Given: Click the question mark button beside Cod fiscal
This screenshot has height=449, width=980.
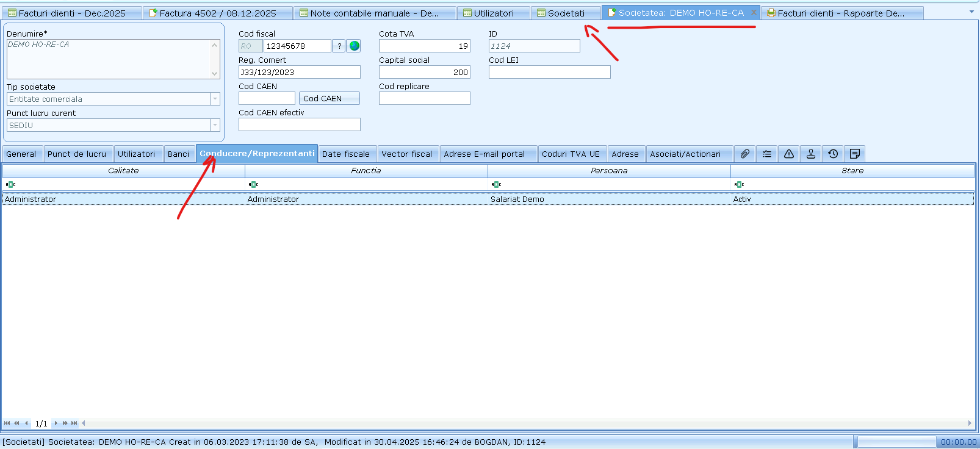Looking at the screenshot, I should pyautogui.click(x=339, y=46).
